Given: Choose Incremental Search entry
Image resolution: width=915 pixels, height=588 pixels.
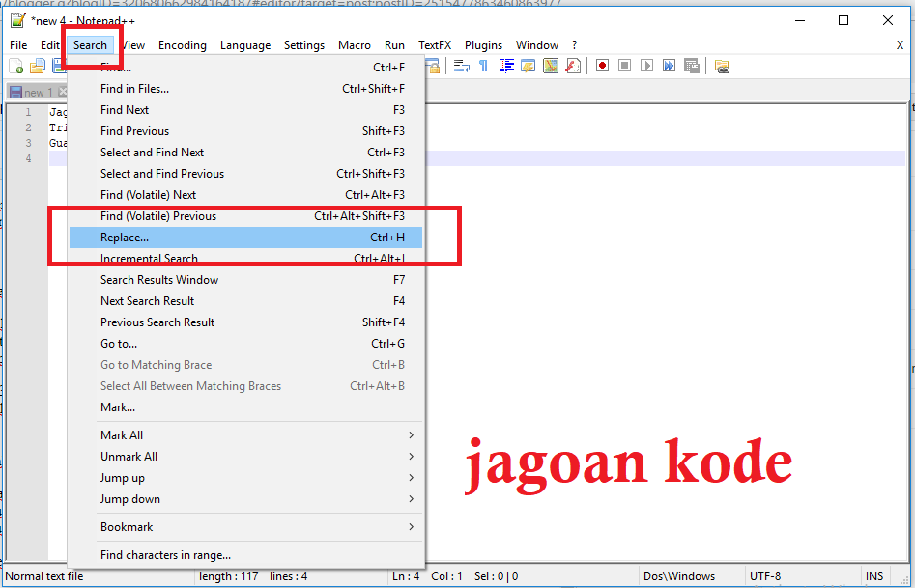Looking at the screenshot, I should pos(245,259).
